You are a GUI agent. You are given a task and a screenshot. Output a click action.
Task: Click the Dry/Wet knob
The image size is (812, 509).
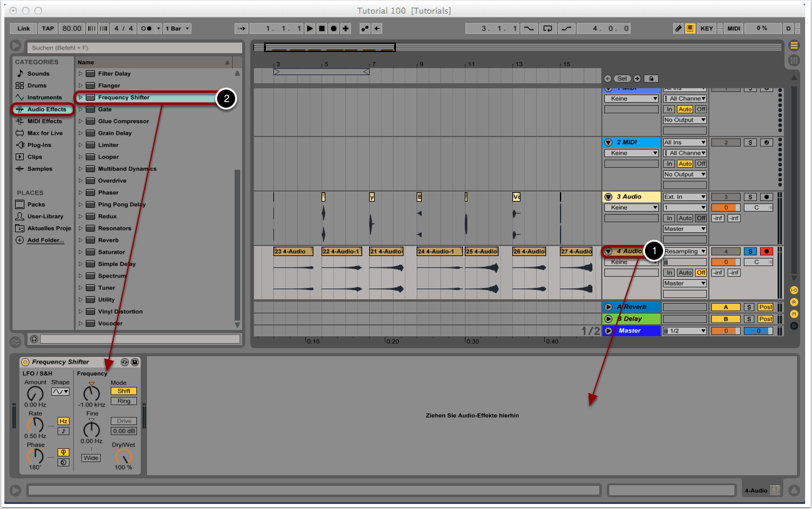124,457
